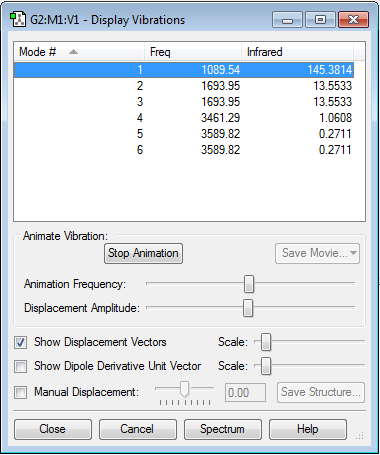Viewport: 380px width, 455px height.
Task: Open the Help for Display Vibrations
Action: pos(308,429)
